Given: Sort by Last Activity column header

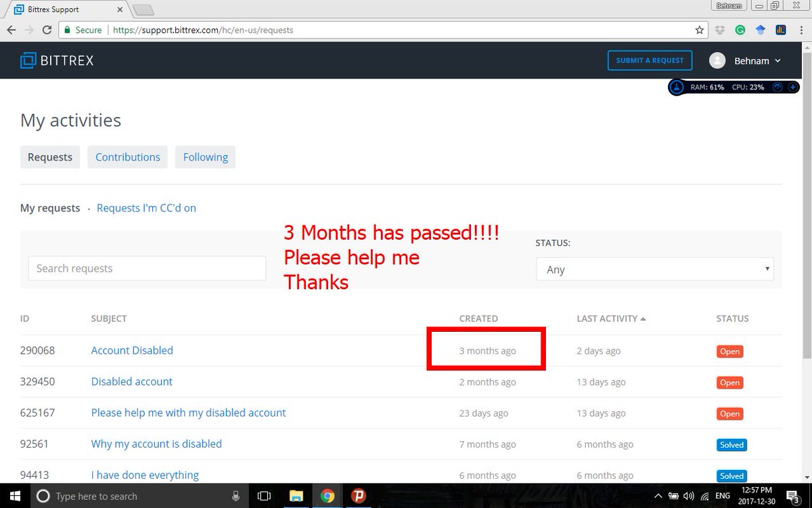Looking at the screenshot, I should coord(611,318).
